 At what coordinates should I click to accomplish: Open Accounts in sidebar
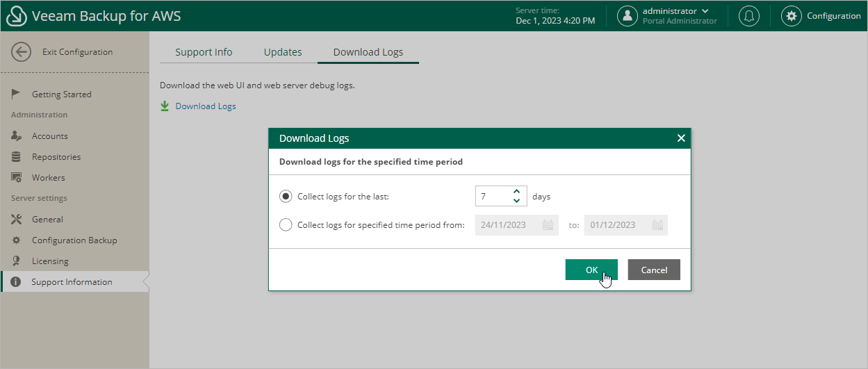point(50,136)
